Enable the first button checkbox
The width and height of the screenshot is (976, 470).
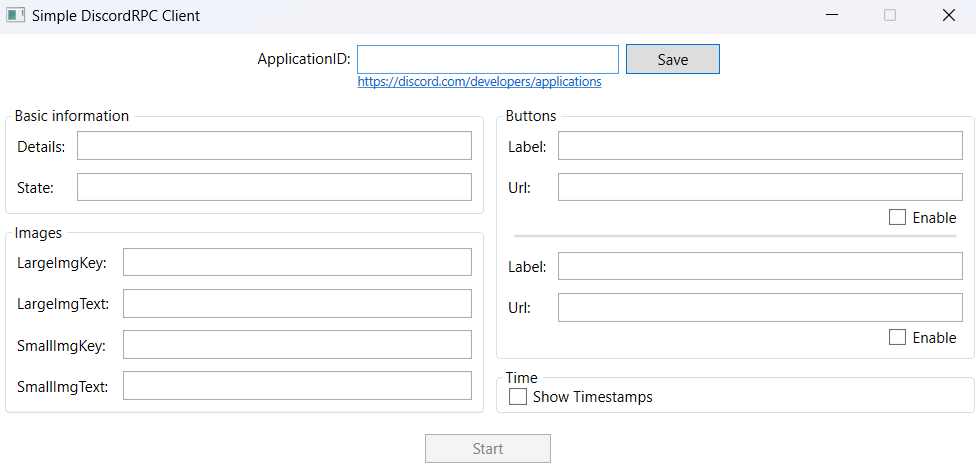(897, 217)
